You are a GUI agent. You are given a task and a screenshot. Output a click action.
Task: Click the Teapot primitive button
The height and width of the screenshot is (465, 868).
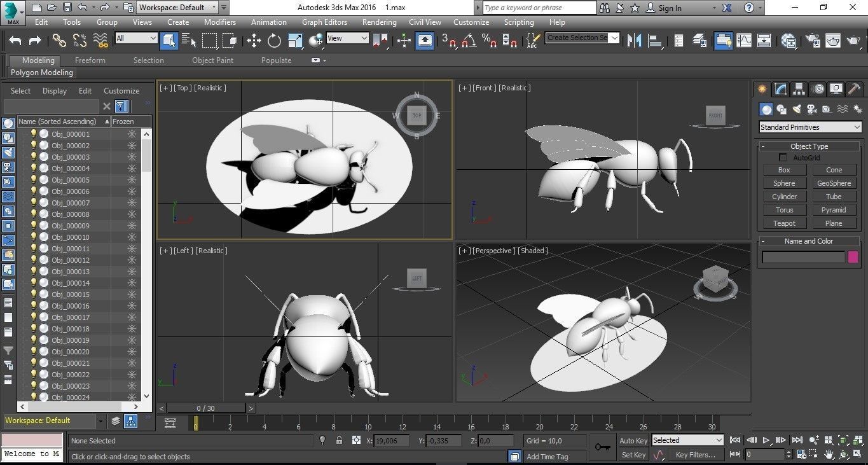(x=784, y=223)
